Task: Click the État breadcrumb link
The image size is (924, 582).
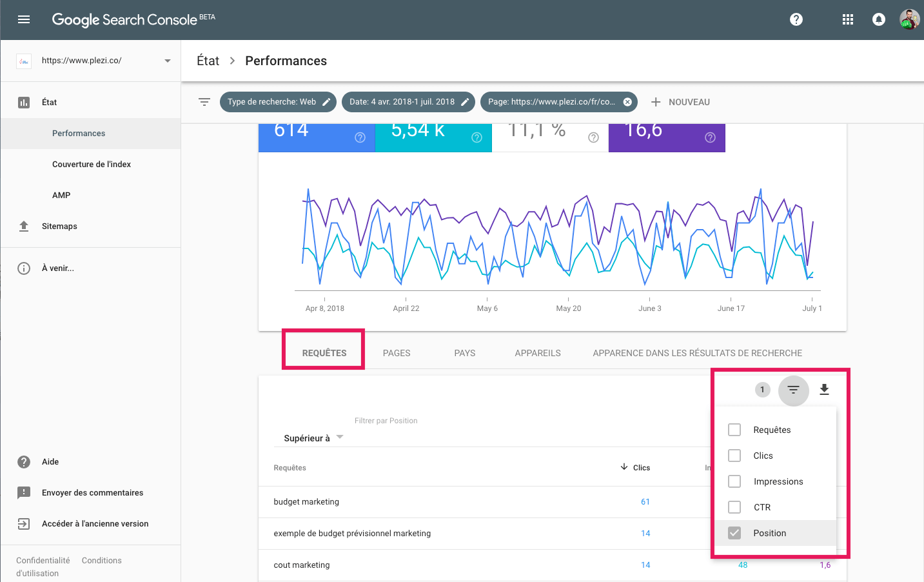Action: point(208,61)
